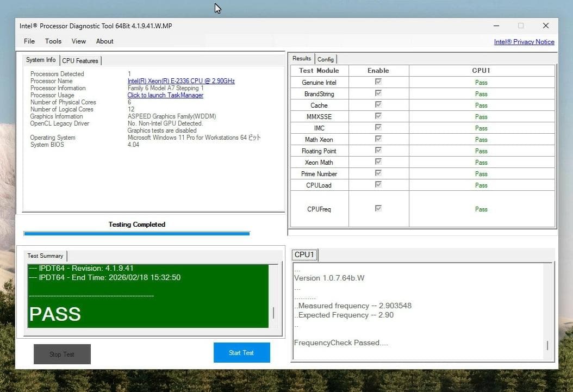Select the Results tab
The height and width of the screenshot is (392, 573).
pyautogui.click(x=302, y=59)
